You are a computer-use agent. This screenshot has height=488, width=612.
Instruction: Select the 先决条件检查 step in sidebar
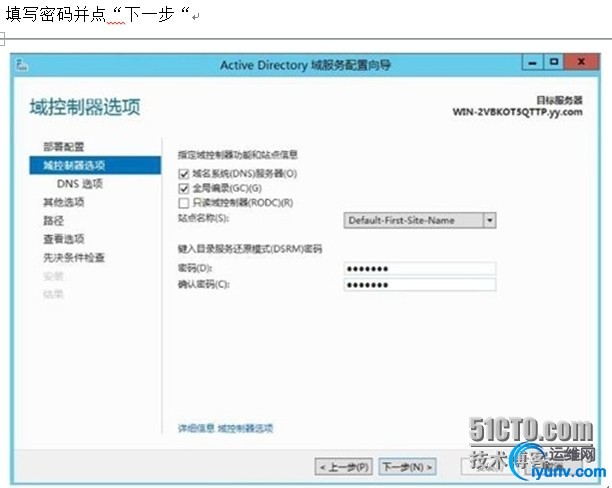[74, 258]
